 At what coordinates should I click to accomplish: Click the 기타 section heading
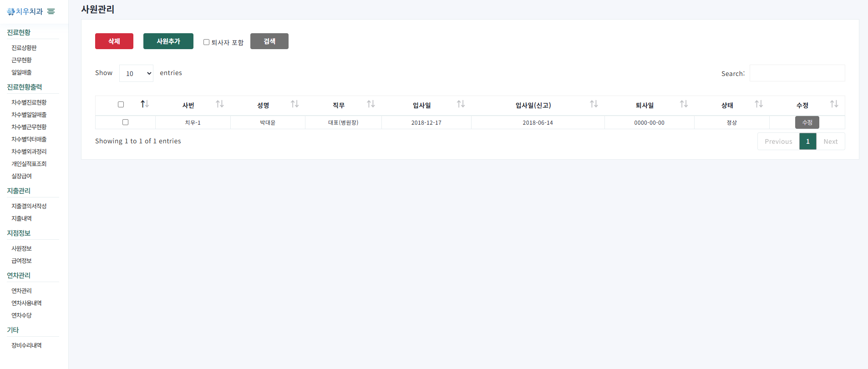tap(13, 330)
